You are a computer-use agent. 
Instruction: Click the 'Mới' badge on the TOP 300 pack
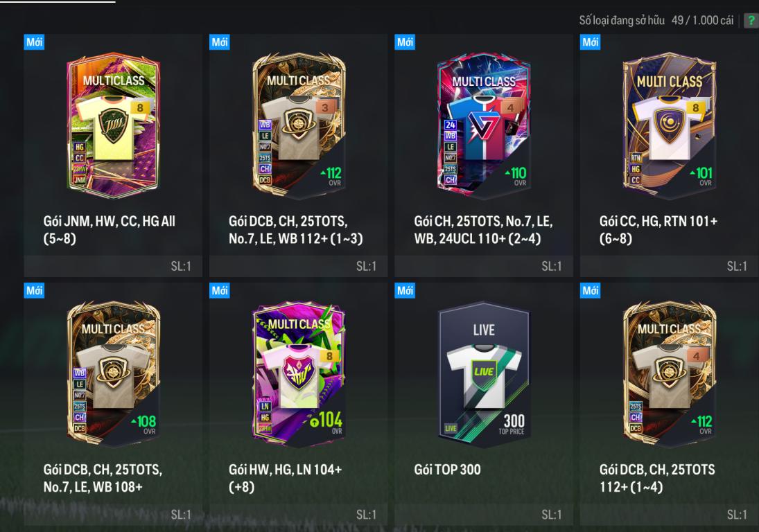click(405, 291)
